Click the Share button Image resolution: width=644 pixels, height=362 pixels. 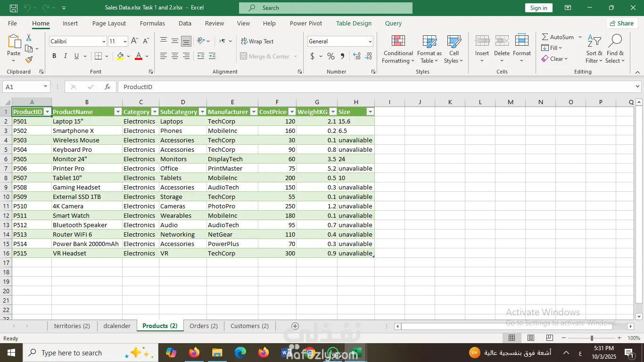click(x=622, y=24)
